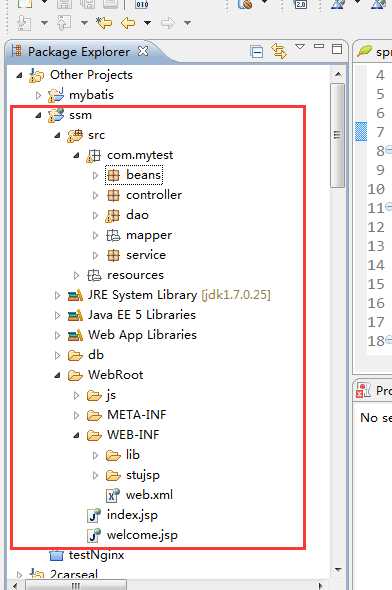The width and height of the screenshot is (392, 590).
Task: Click the WebRoot folder icon
Action: coord(75,375)
